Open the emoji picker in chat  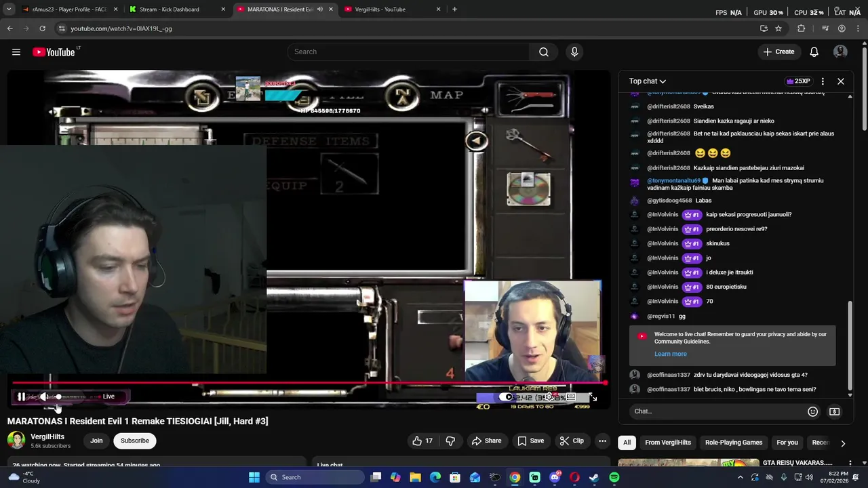click(812, 411)
